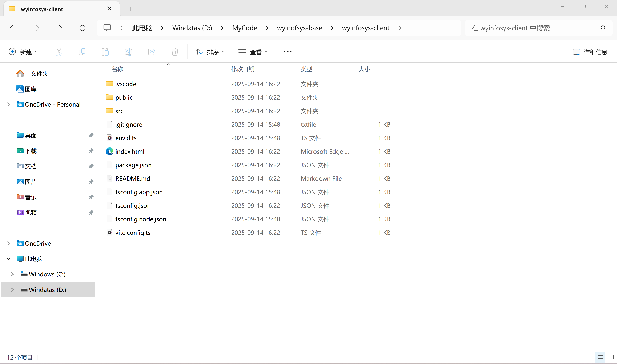Click the Paste clipboard icon
This screenshot has height=364, width=617.
coord(105,52)
